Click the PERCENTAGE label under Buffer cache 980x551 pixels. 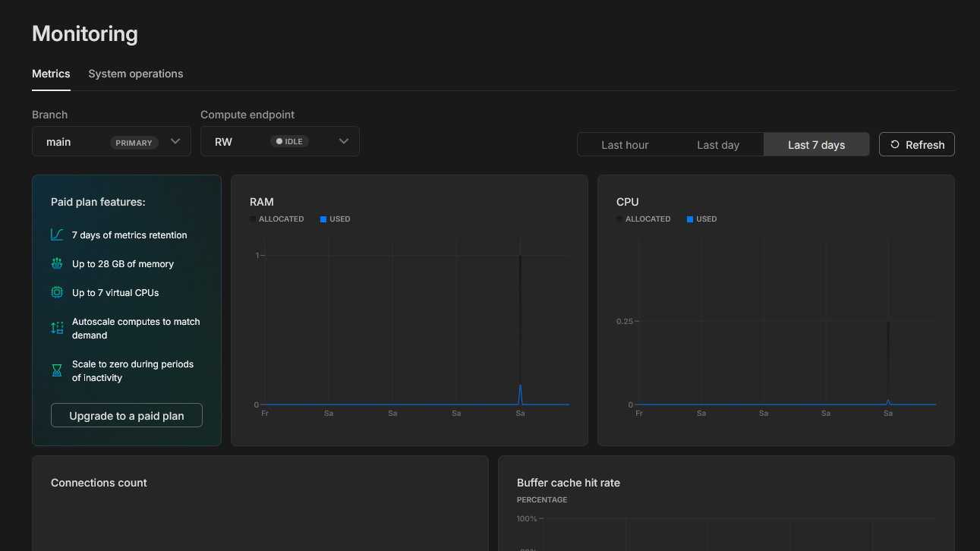(x=542, y=500)
